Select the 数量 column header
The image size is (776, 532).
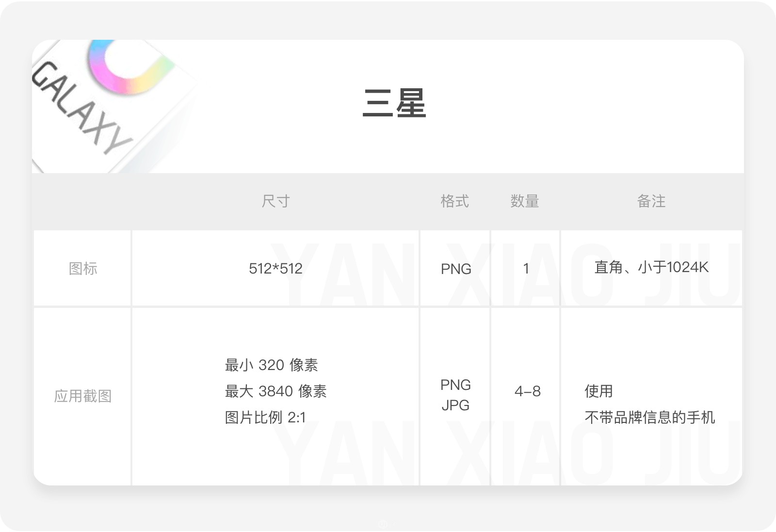click(525, 201)
